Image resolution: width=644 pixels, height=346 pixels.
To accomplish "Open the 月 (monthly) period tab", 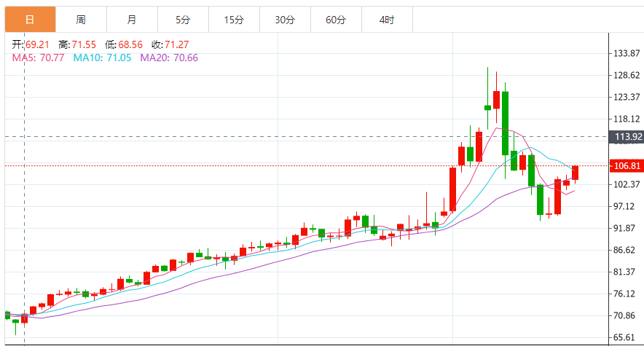I will [x=131, y=20].
